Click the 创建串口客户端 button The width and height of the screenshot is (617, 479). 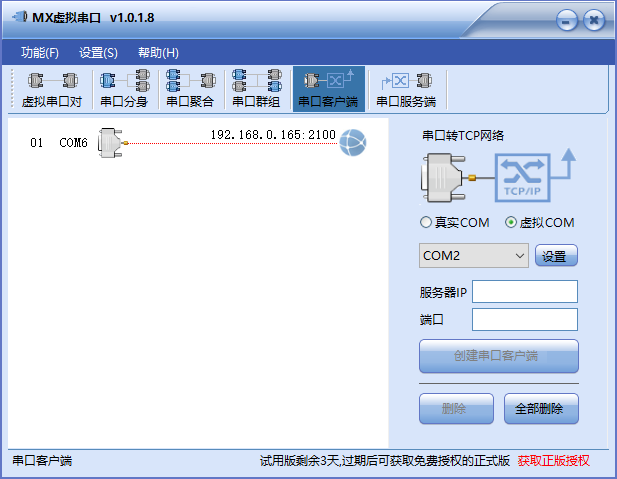click(x=499, y=356)
